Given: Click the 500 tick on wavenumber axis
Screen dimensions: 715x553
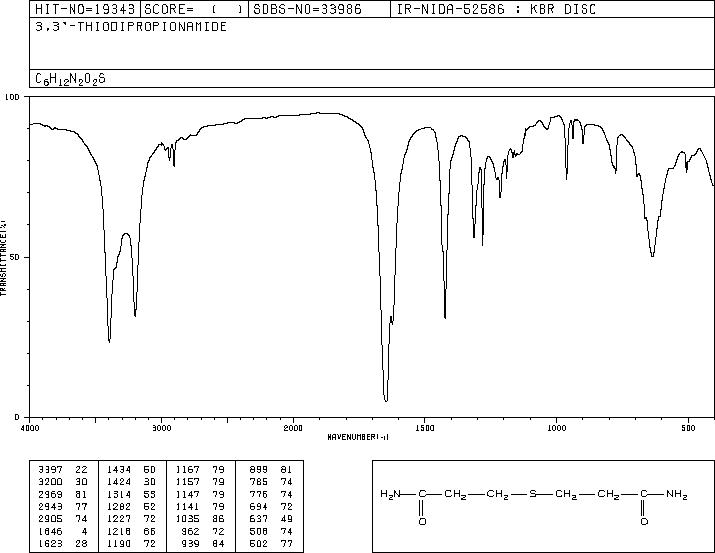Looking at the screenshot, I should tap(688, 428).
